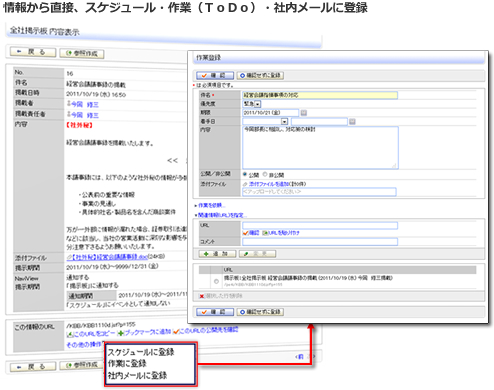Click 今岡 修三 link in 掲載責任者 row

(85, 115)
